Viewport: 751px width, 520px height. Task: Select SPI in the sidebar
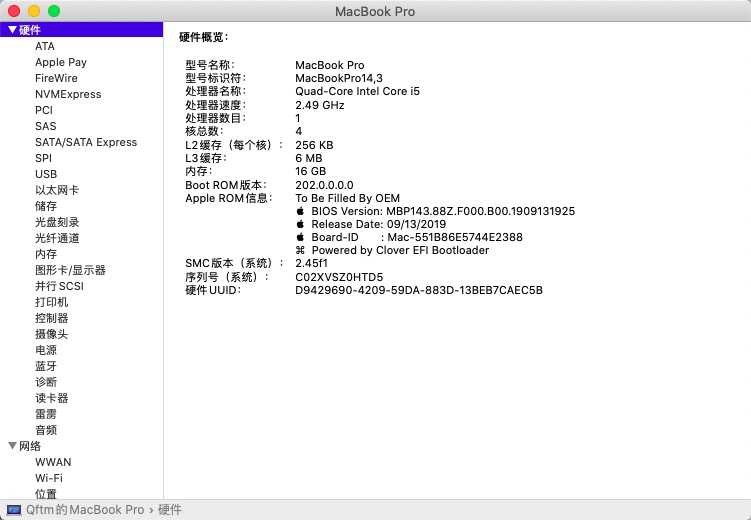point(43,158)
